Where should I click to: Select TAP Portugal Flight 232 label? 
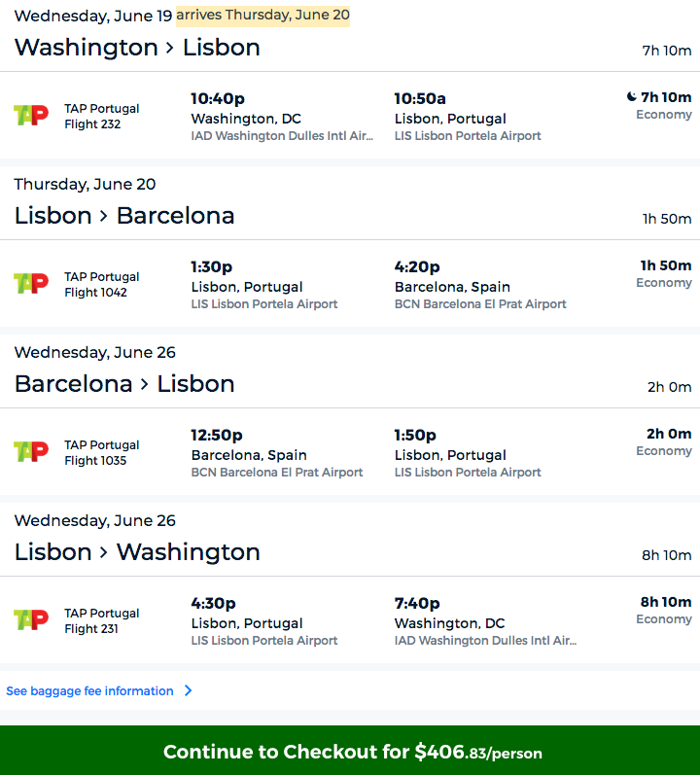tap(102, 116)
